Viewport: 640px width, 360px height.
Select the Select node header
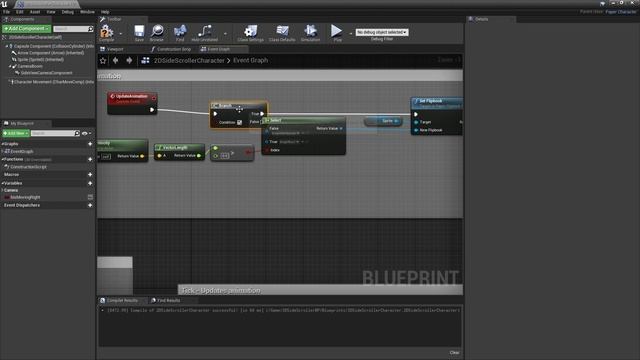(303, 120)
